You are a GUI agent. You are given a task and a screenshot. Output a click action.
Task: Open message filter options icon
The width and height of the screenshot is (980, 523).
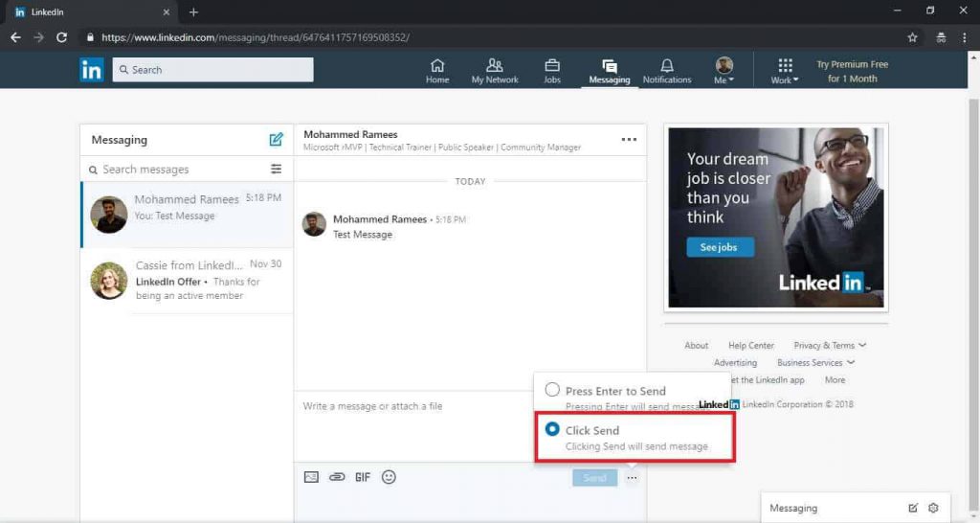[x=276, y=169]
